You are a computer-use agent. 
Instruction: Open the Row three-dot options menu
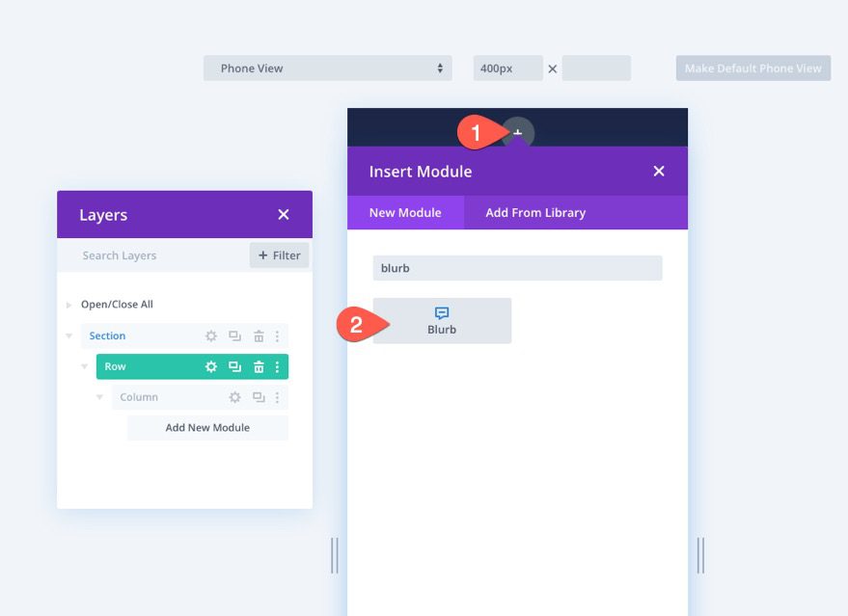coord(278,366)
